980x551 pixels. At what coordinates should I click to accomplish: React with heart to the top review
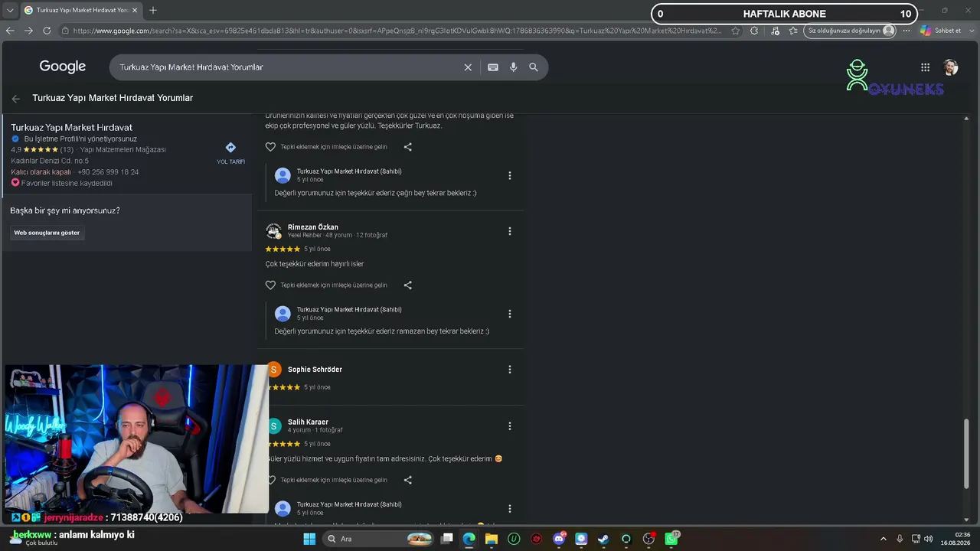pos(270,147)
